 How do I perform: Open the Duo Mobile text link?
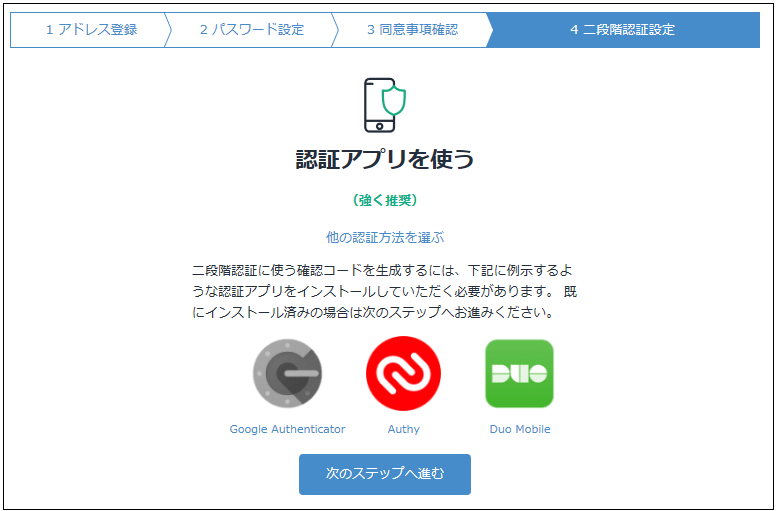pyautogui.click(x=520, y=429)
